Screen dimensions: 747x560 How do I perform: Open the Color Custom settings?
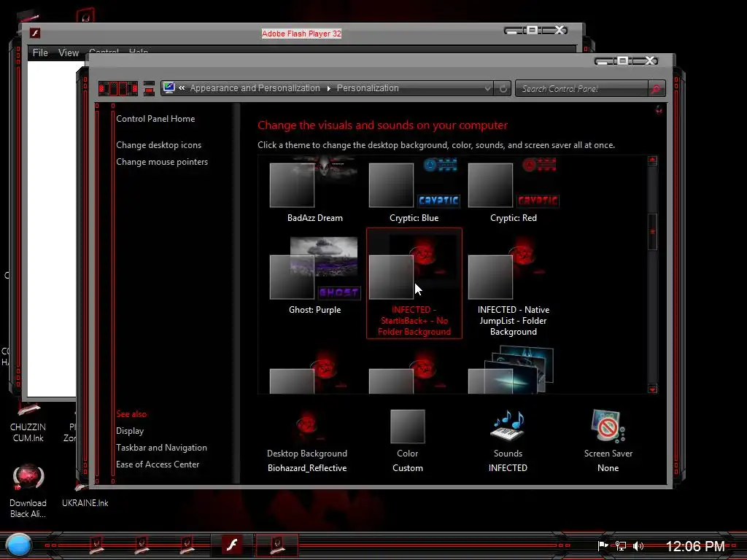[407, 441]
